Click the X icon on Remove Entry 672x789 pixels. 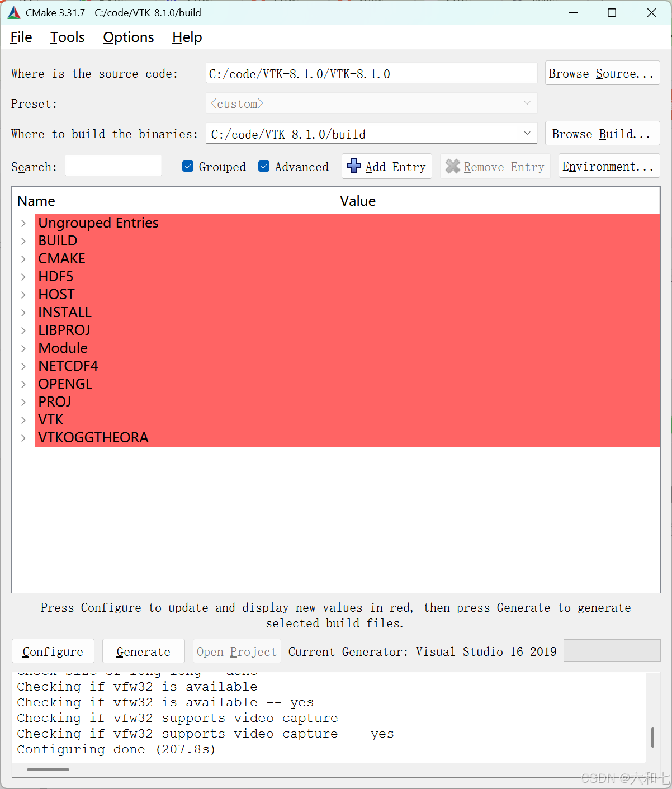coord(453,166)
